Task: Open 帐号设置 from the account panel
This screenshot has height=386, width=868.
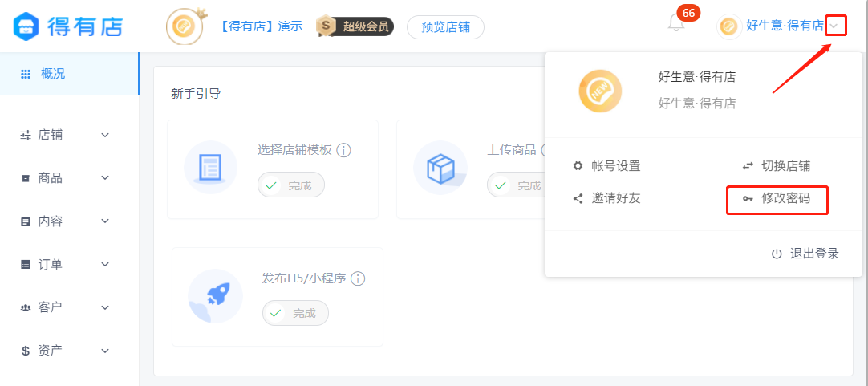Action: coord(606,165)
